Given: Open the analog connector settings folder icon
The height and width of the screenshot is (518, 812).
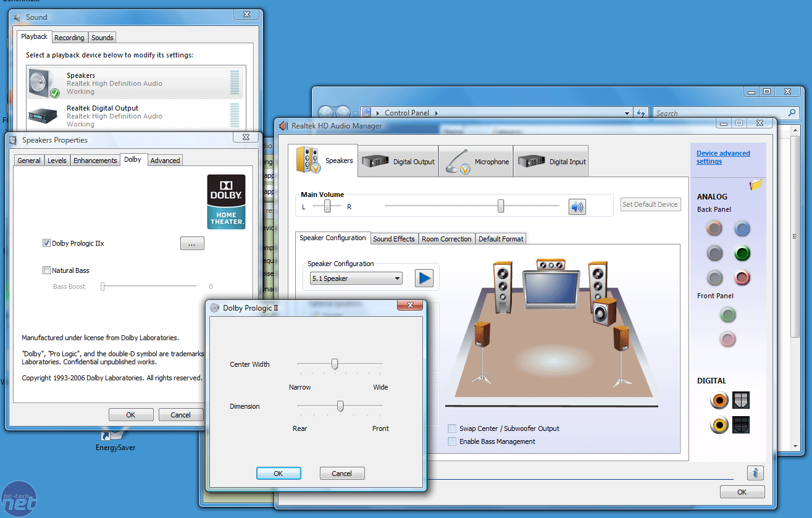Looking at the screenshot, I should pyautogui.click(x=756, y=184).
